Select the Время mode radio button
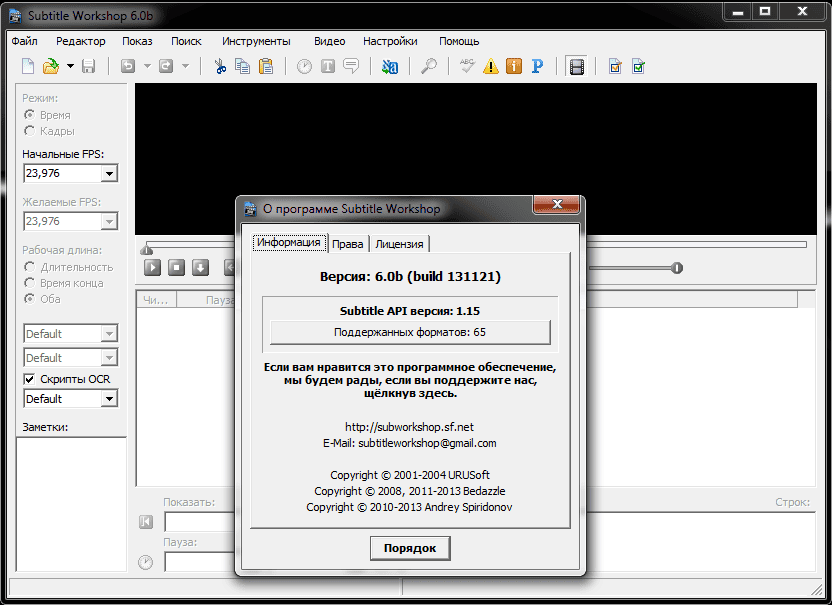 (x=30, y=115)
